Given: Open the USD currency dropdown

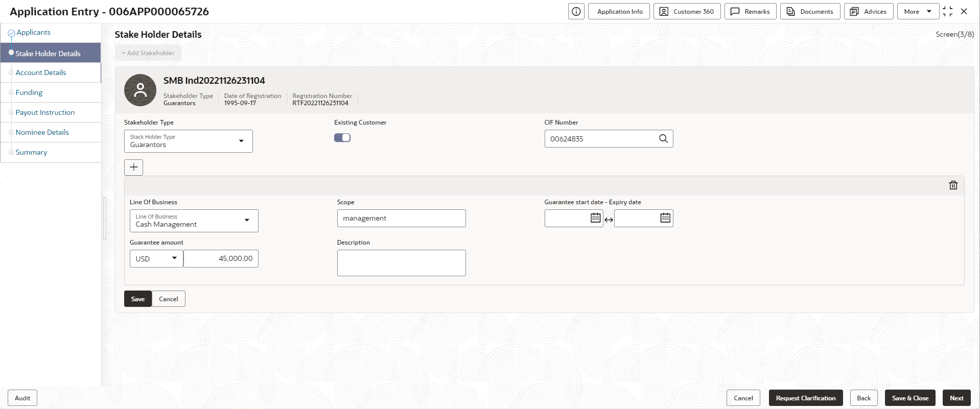Looking at the screenshot, I should (156, 258).
